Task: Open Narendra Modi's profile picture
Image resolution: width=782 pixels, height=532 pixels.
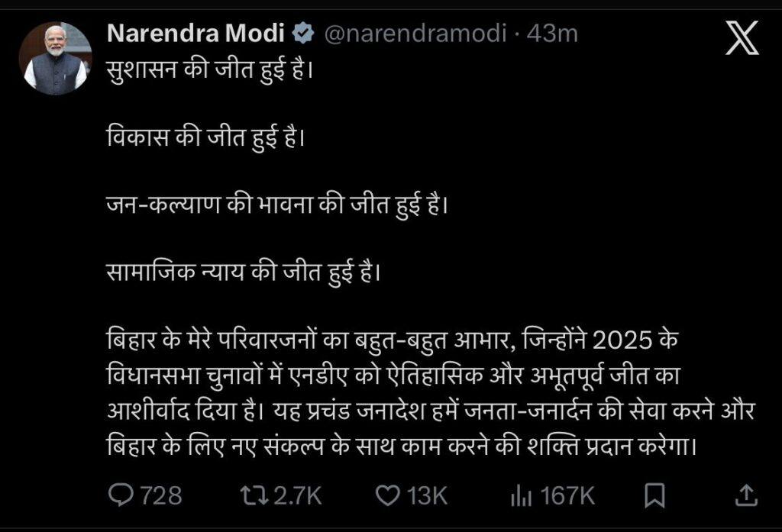Action: click(x=57, y=52)
